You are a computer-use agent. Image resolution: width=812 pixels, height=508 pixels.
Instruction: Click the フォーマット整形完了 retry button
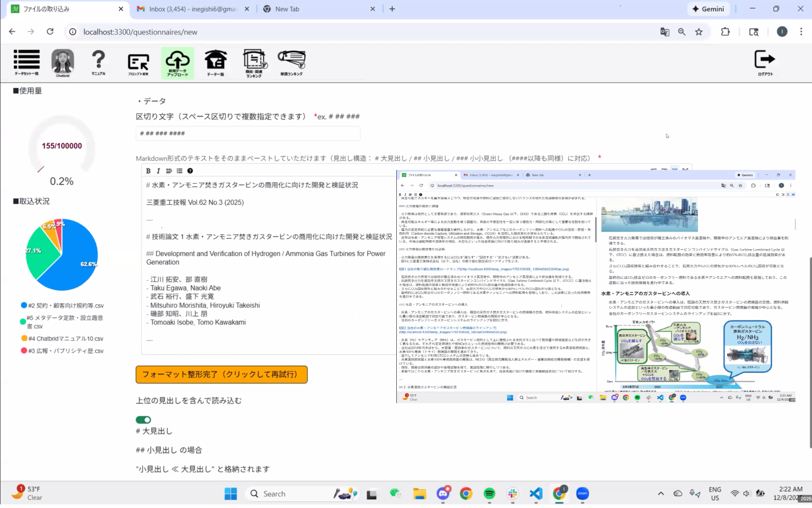(221, 375)
